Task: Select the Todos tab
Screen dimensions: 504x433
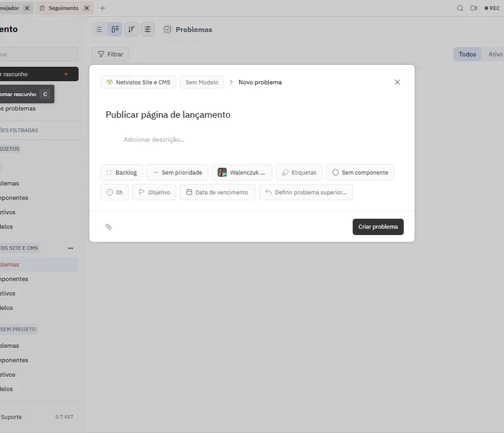Action: [x=467, y=54]
